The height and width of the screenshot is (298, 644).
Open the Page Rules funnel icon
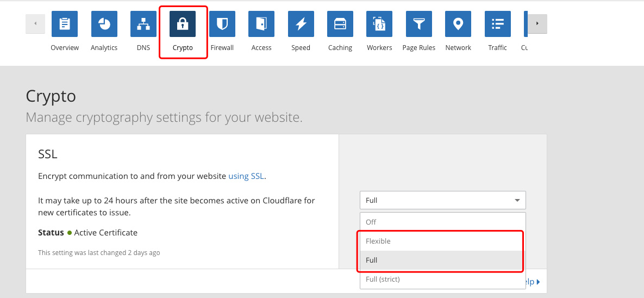tap(418, 24)
